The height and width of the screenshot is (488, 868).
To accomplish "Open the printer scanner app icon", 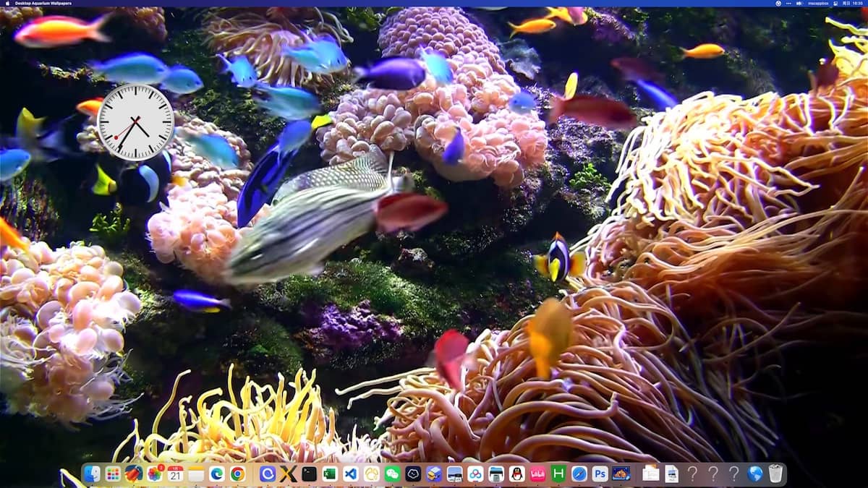I will point(496,474).
